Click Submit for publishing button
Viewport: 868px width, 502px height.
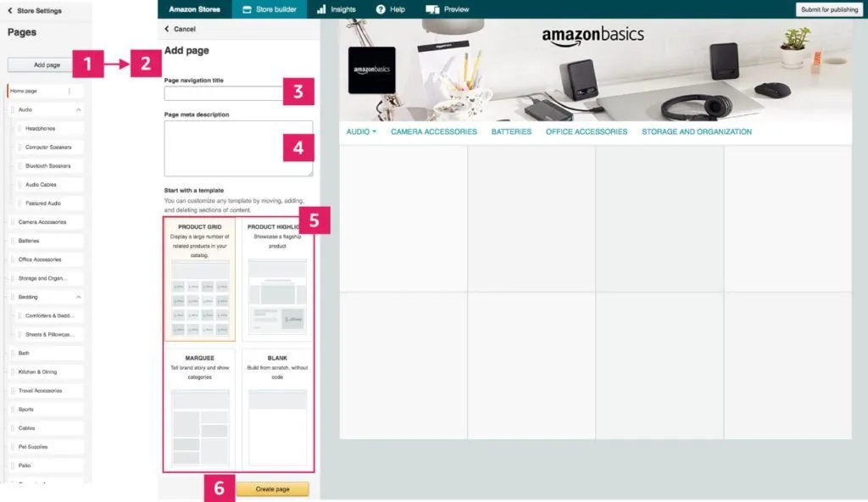click(x=829, y=9)
